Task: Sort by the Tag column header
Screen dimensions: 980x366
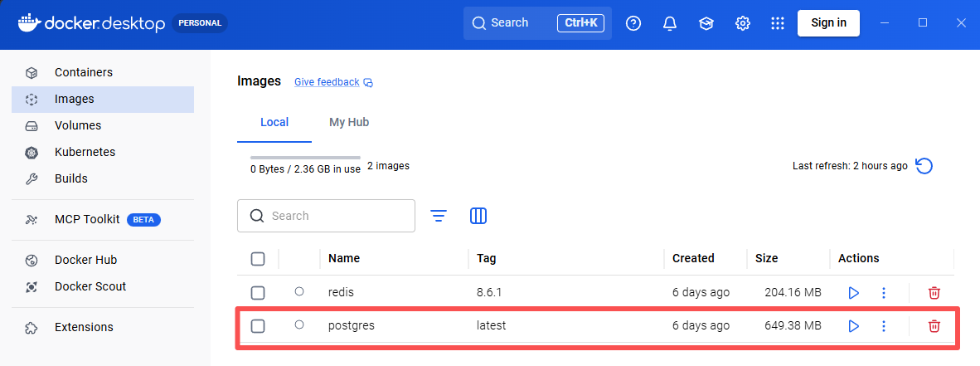Action: (x=486, y=258)
